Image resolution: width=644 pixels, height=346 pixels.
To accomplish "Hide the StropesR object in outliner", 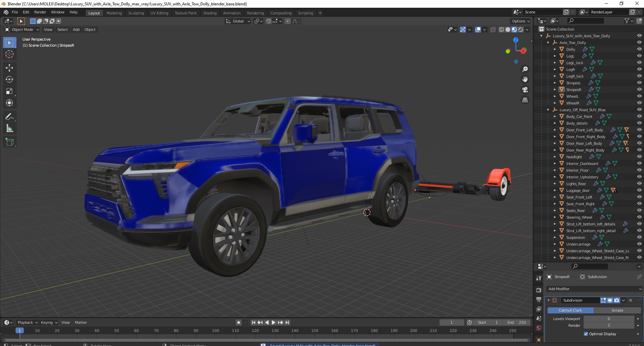I will pyautogui.click(x=639, y=89).
